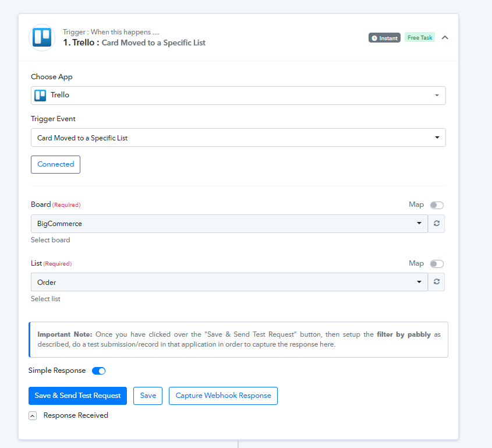Screen dimensions: 492x448
Task: Refresh the List options with reload icon
Action: [437, 282]
